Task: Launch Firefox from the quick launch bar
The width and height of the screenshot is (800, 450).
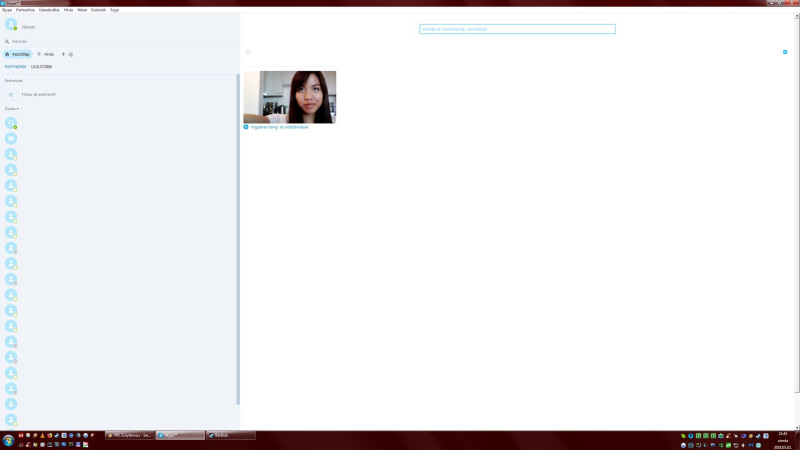Action: (49, 436)
